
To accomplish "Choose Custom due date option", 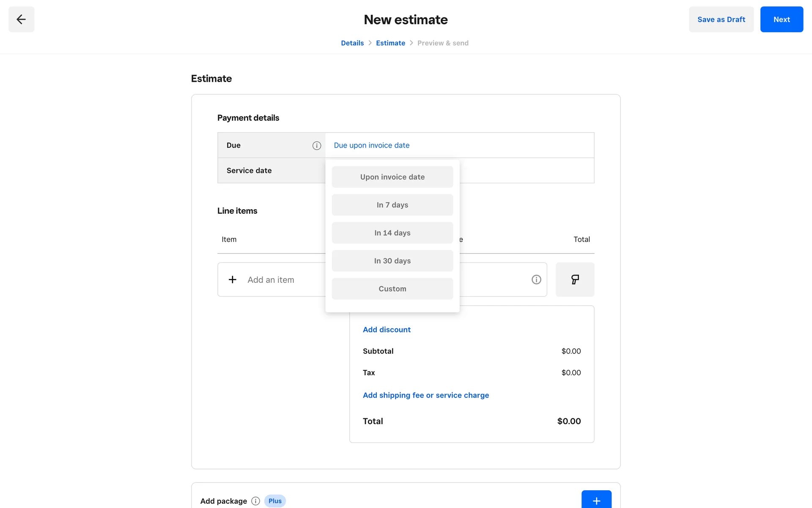I will 392,289.
